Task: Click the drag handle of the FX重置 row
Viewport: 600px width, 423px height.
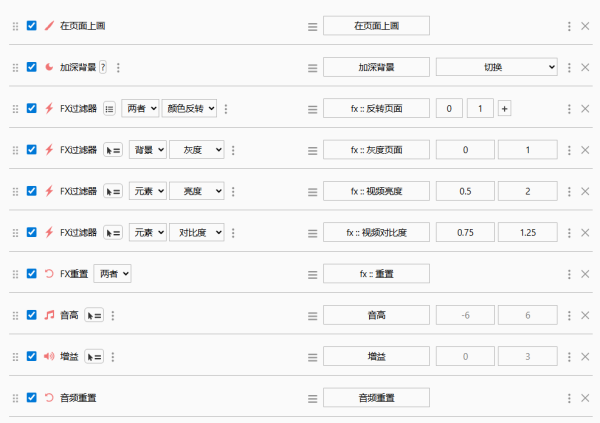Action: click(x=15, y=274)
